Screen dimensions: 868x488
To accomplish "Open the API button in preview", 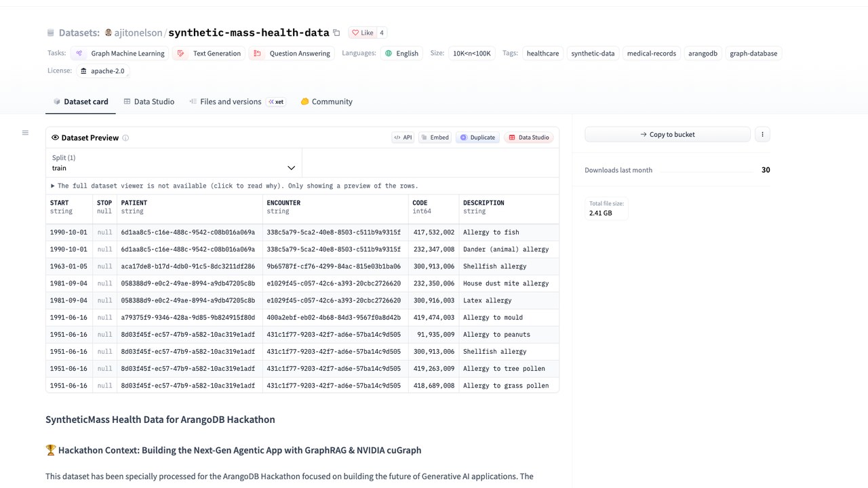I will point(403,137).
